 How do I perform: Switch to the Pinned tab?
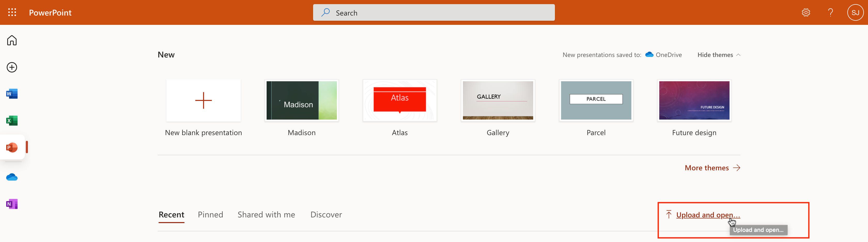(210, 215)
